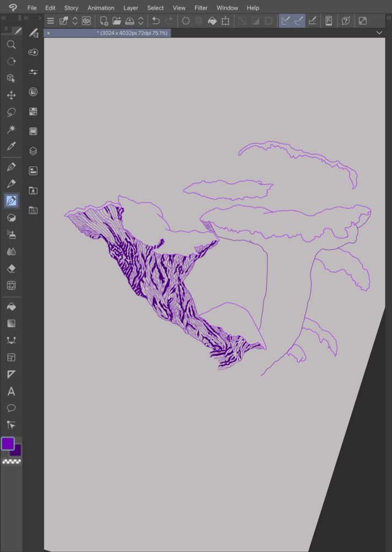Click Fill bucket in the command bar

[x=212, y=21]
